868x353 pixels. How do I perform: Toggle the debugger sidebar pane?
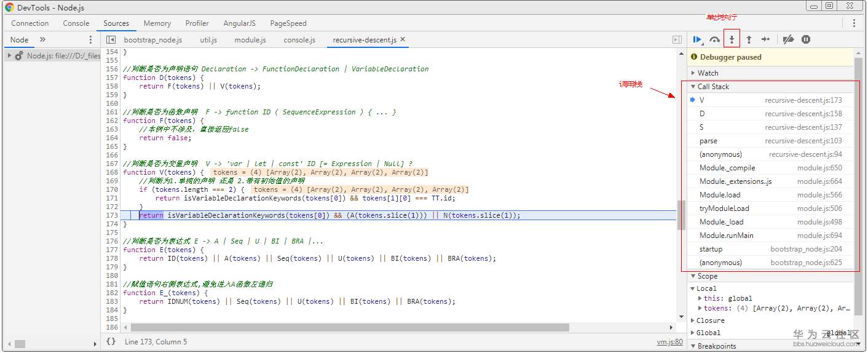pos(677,40)
